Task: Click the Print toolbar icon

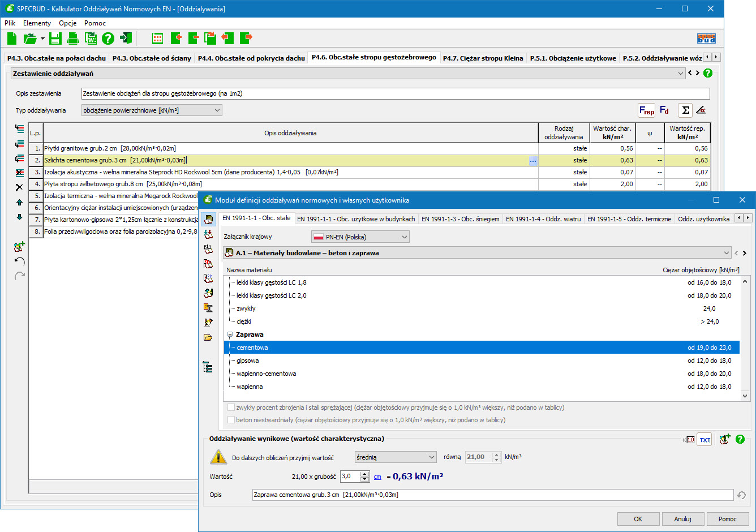Action: (73, 38)
